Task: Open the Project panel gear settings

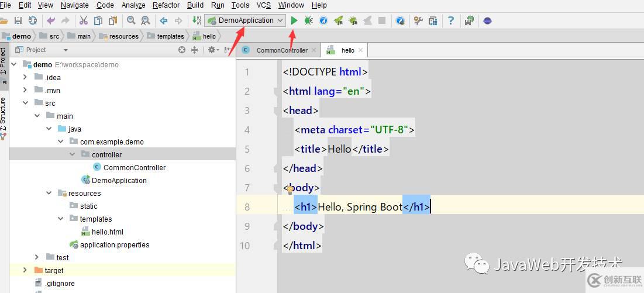Action: 212,50
